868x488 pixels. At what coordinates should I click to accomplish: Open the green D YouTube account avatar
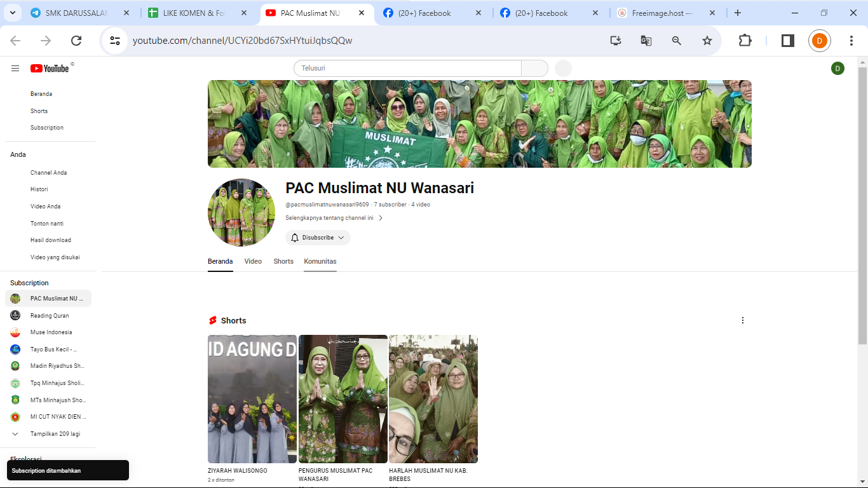[837, 68]
